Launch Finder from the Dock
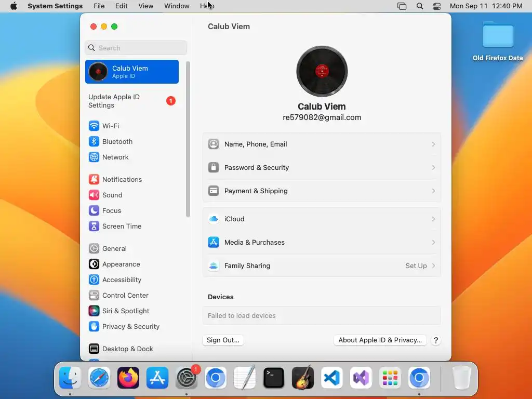 coord(70,378)
